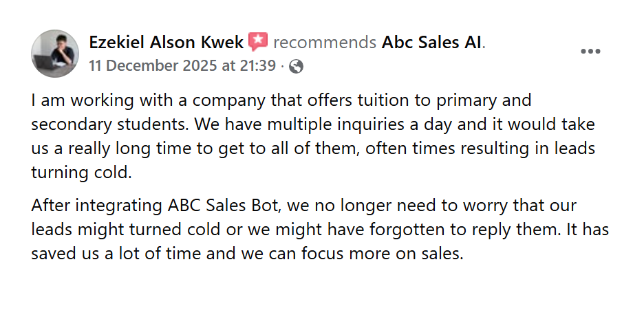The height and width of the screenshot is (328, 644).
Task: Click the public globe audience icon
Action: 296,66
